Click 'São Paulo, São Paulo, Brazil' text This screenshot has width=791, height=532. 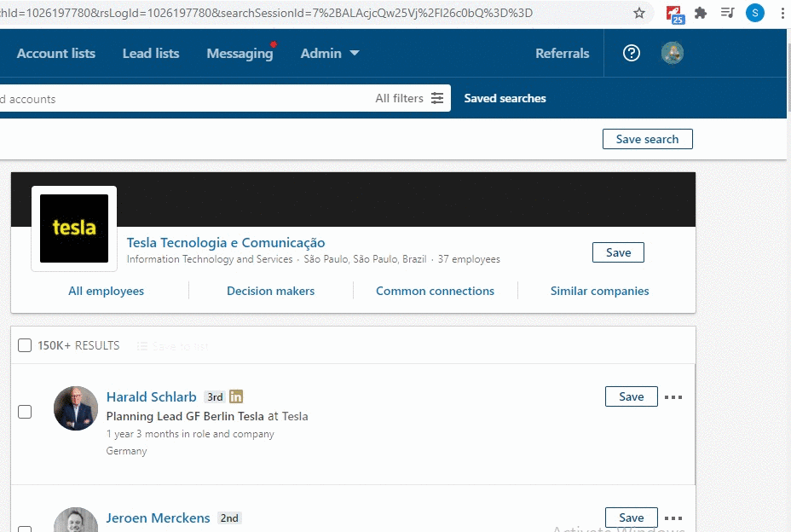(x=365, y=259)
